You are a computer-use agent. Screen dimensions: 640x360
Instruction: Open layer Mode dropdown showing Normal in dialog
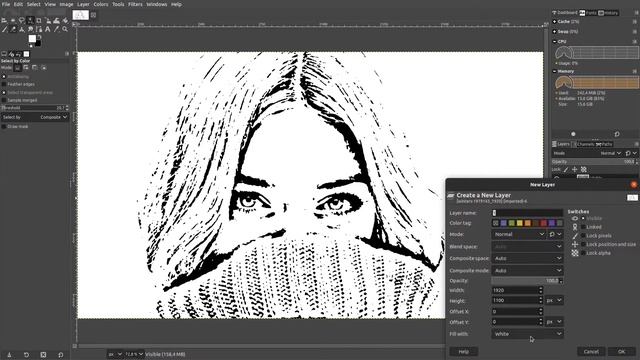pyautogui.click(x=519, y=234)
